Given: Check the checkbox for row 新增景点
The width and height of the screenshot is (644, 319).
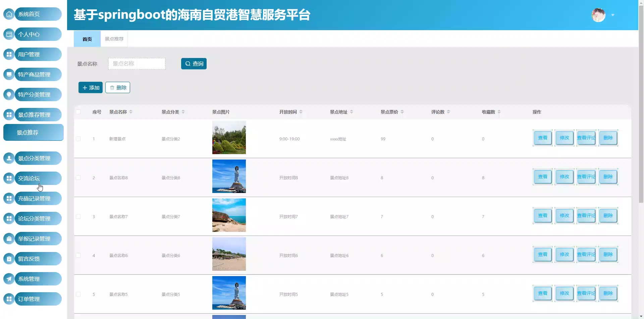Looking at the screenshot, I should tap(78, 139).
